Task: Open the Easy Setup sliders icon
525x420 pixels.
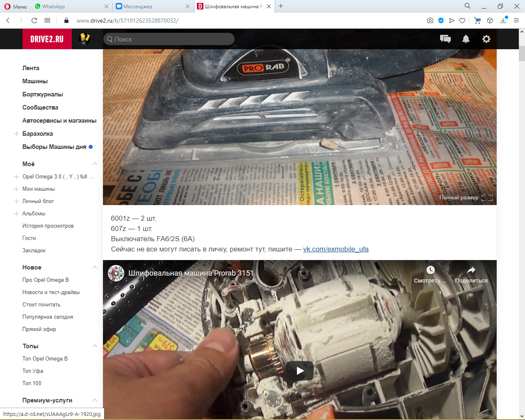Action: (x=516, y=21)
